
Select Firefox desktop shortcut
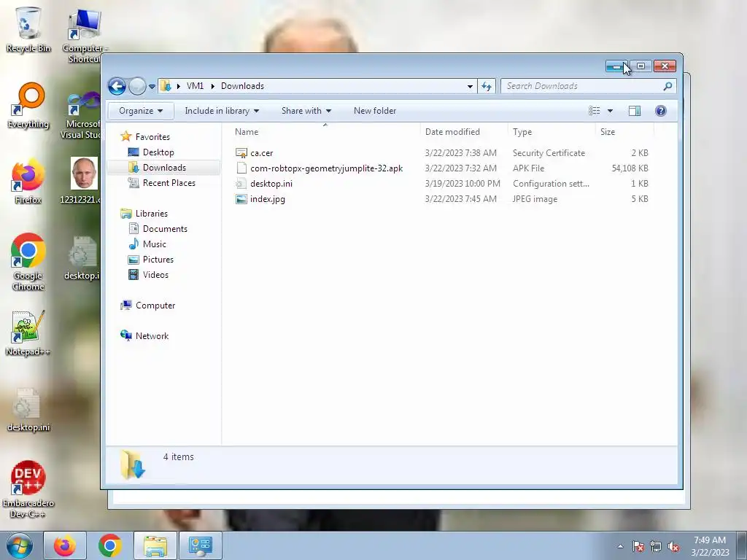[x=28, y=181]
